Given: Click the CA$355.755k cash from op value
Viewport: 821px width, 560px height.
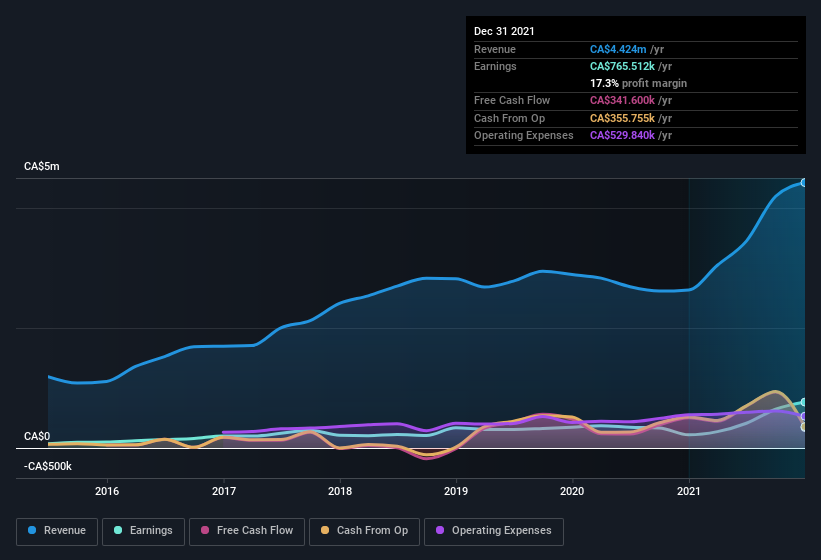Looking at the screenshot, I should pos(622,118).
